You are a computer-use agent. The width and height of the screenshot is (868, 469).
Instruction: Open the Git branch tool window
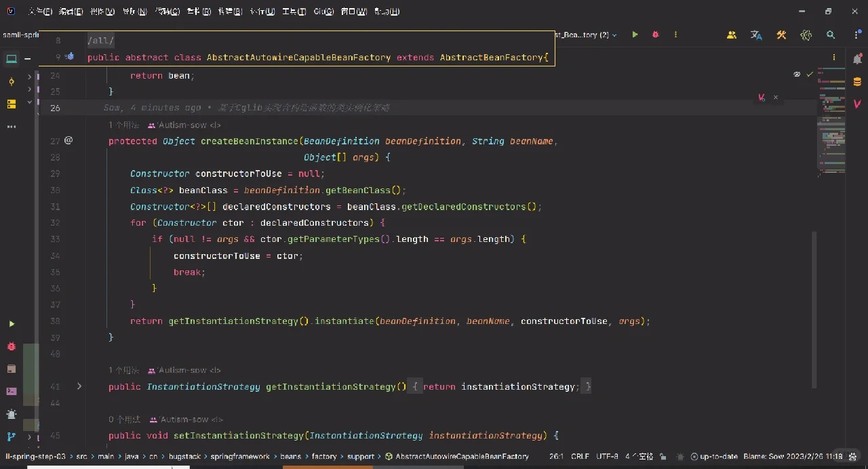pyautogui.click(x=12, y=437)
